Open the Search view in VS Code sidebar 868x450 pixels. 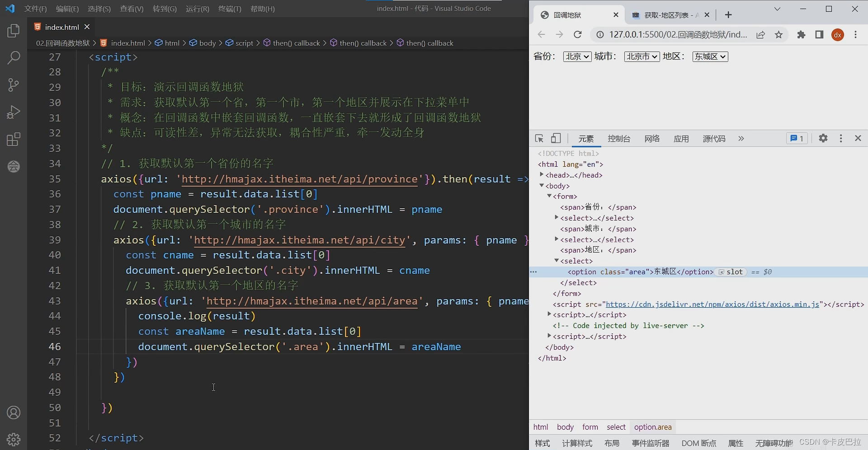point(14,57)
